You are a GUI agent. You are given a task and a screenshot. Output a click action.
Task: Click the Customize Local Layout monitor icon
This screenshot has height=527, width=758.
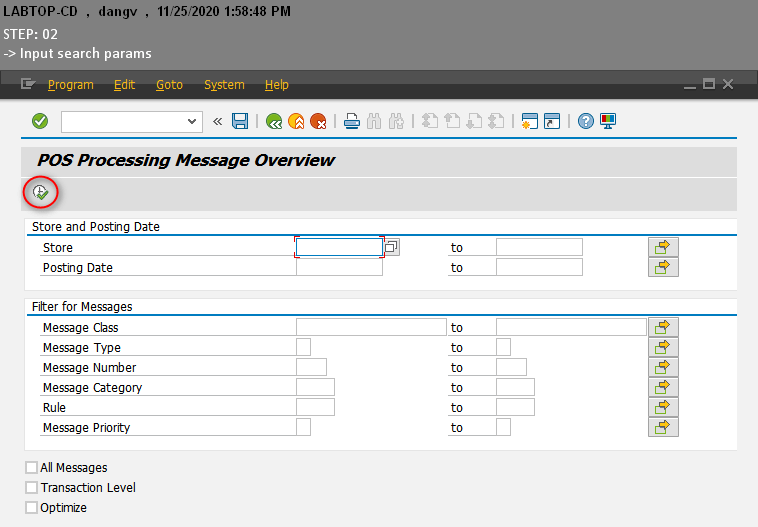pyautogui.click(x=608, y=121)
